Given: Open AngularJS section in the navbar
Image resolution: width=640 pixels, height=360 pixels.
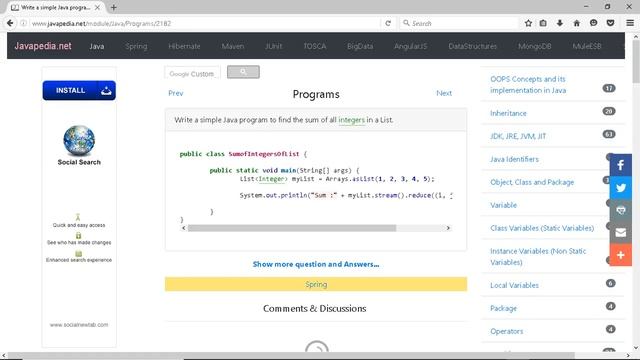Looking at the screenshot, I should tap(411, 47).
